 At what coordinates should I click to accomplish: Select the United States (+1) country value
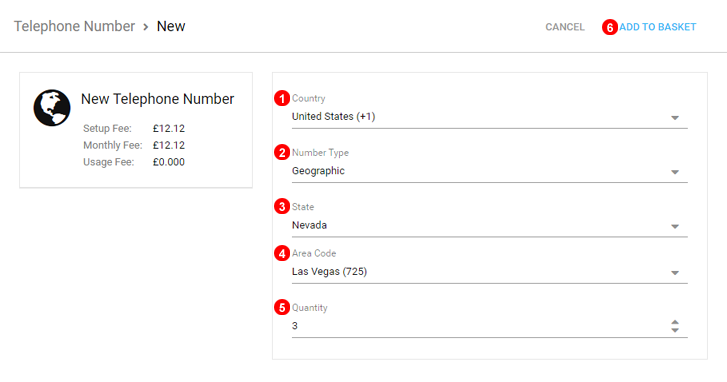pyautogui.click(x=333, y=116)
